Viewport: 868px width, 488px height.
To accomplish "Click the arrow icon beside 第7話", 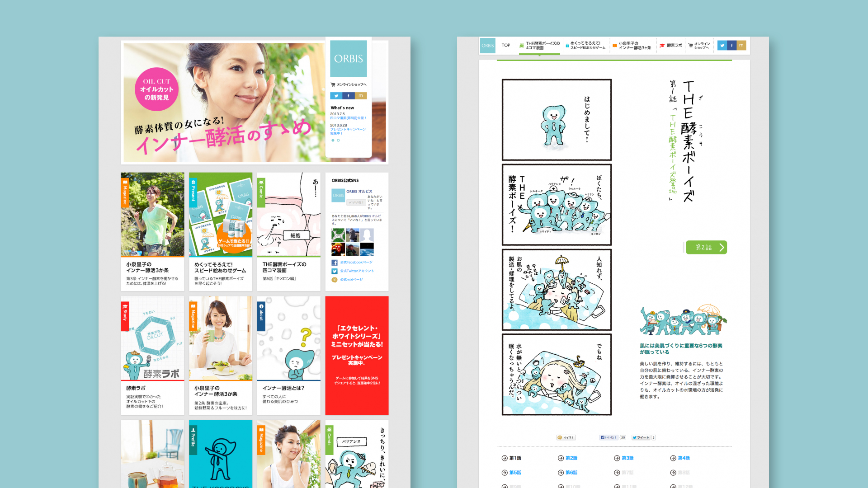I will (617, 473).
